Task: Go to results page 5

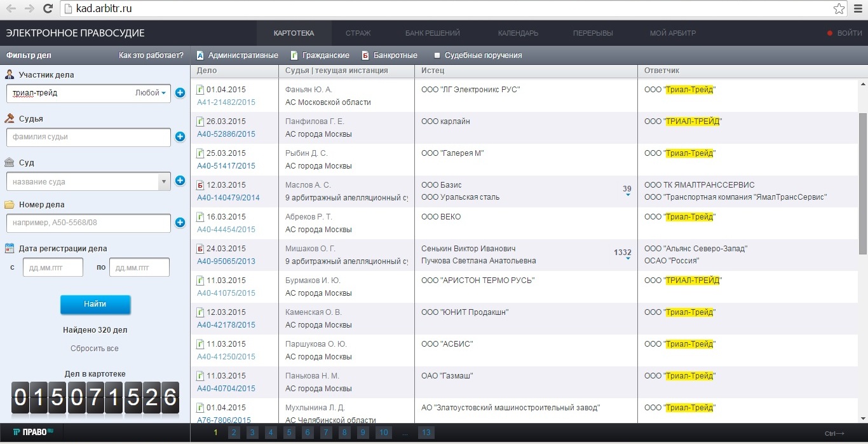Action: 289,433
